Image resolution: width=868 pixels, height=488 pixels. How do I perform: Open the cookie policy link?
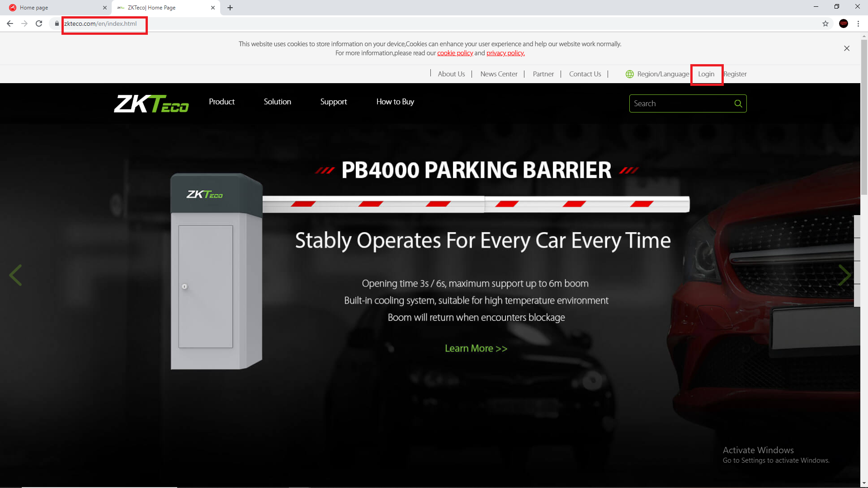pos(455,53)
